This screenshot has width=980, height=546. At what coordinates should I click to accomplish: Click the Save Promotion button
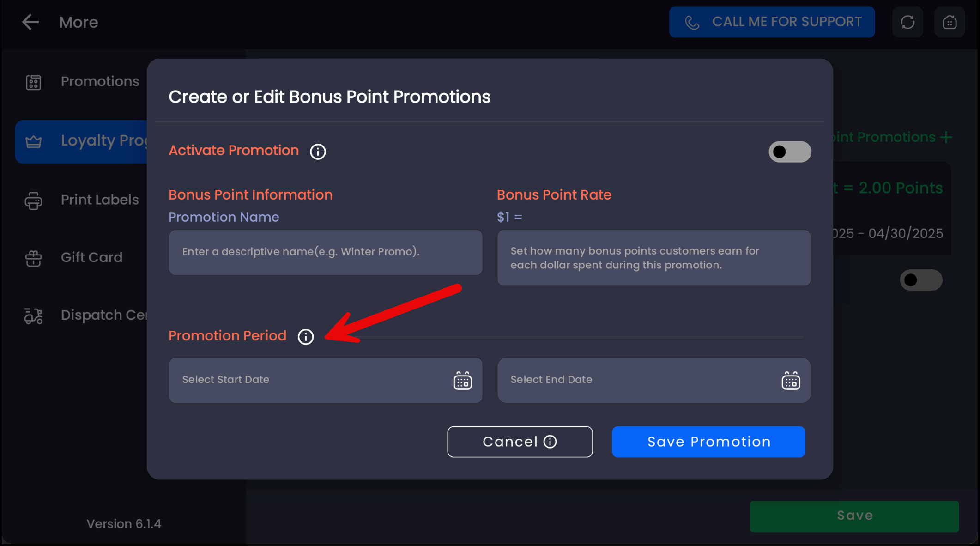pos(708,442)
